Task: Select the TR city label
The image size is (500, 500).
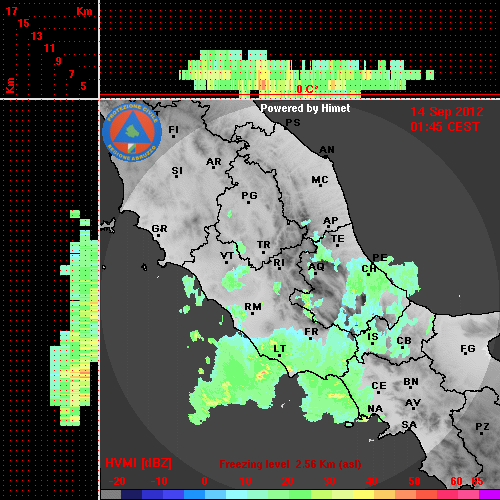Action: (264, 245)
